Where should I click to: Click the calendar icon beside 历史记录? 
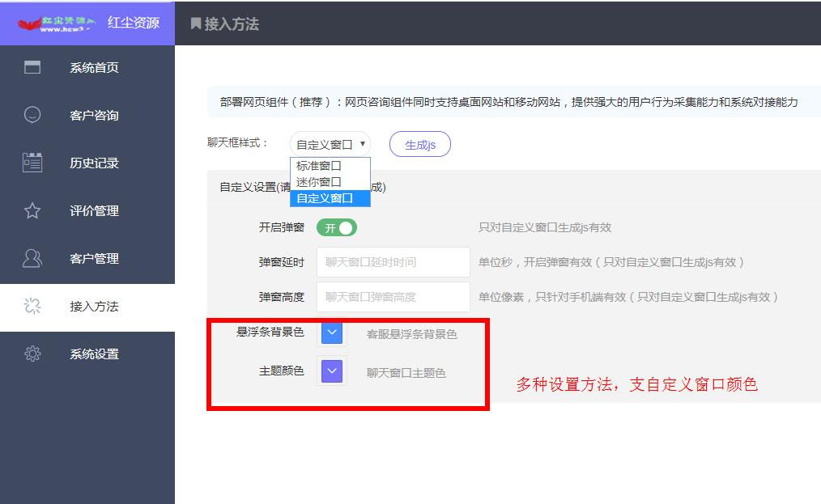(x=32, y=163)
